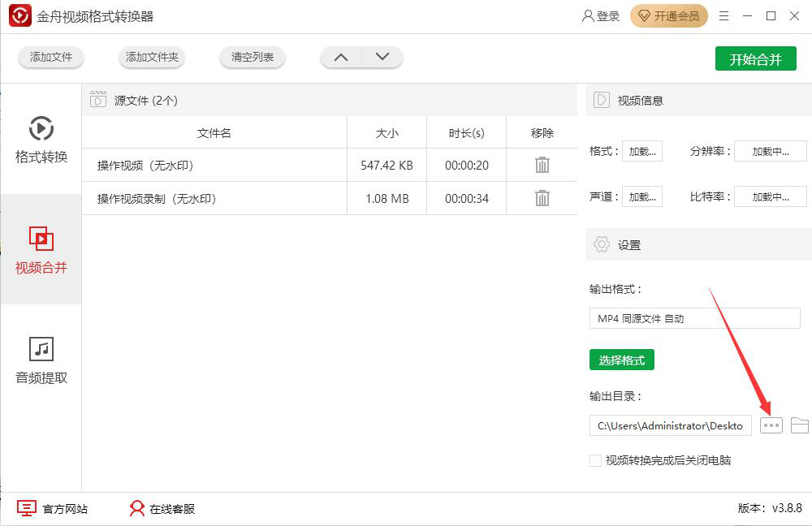Open output folder with the folder icon
Viewport: 812px width, 526px height.
click(800, 425)
